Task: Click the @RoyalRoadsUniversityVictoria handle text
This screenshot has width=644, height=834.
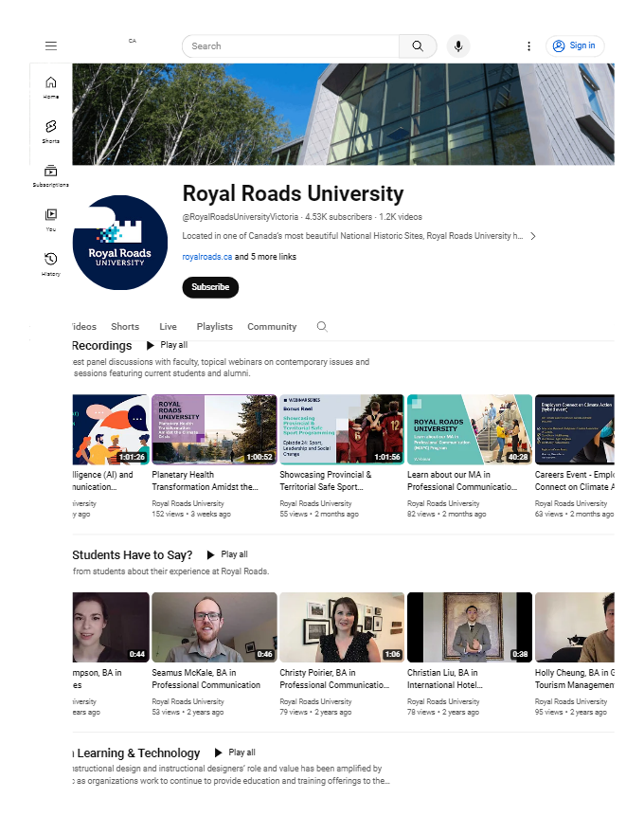Action: pyautogui.click(x=241, y=217)
